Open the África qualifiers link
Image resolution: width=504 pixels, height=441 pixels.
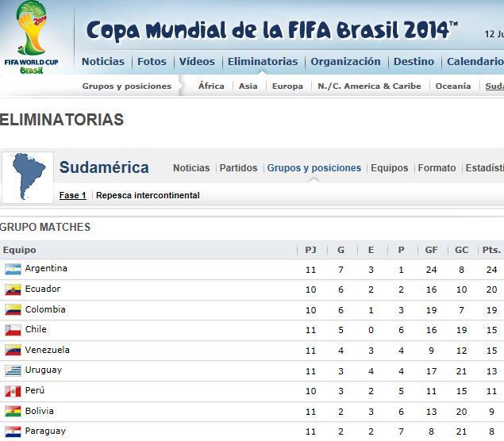point(211,86)
